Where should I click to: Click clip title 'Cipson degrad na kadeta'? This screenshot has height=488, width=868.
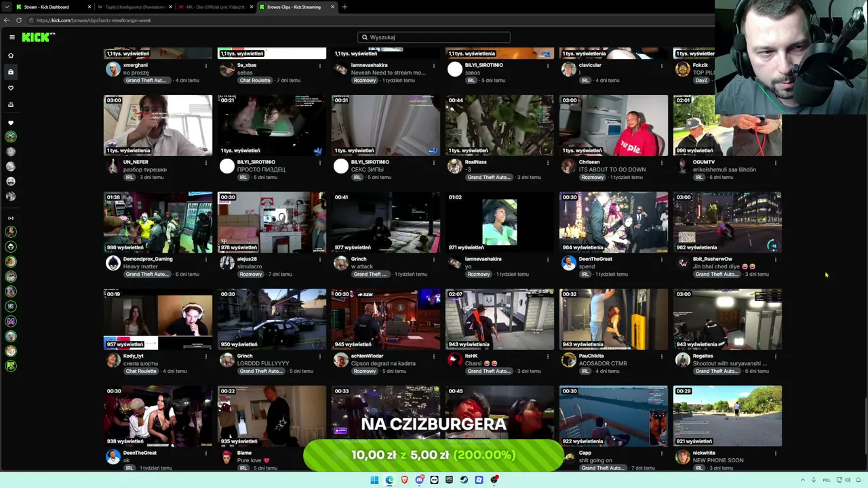click(383, 363)
